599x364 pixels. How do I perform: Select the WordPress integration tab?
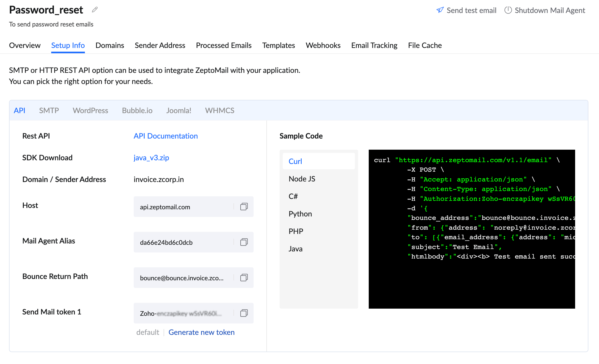[x=90, y=110]
